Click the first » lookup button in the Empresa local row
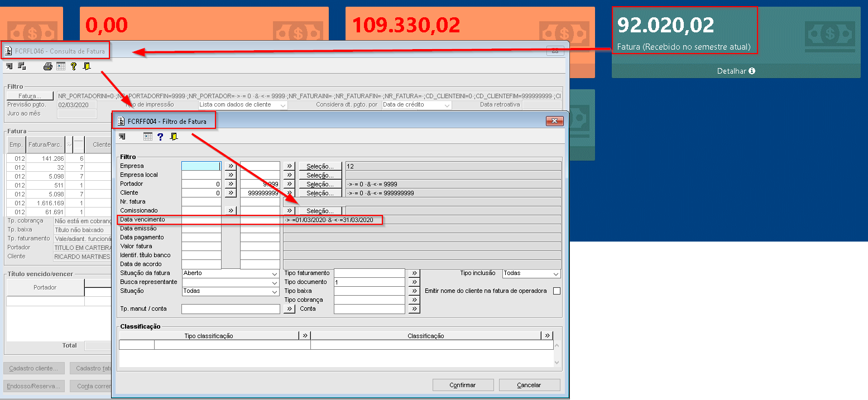 (231, 175)
